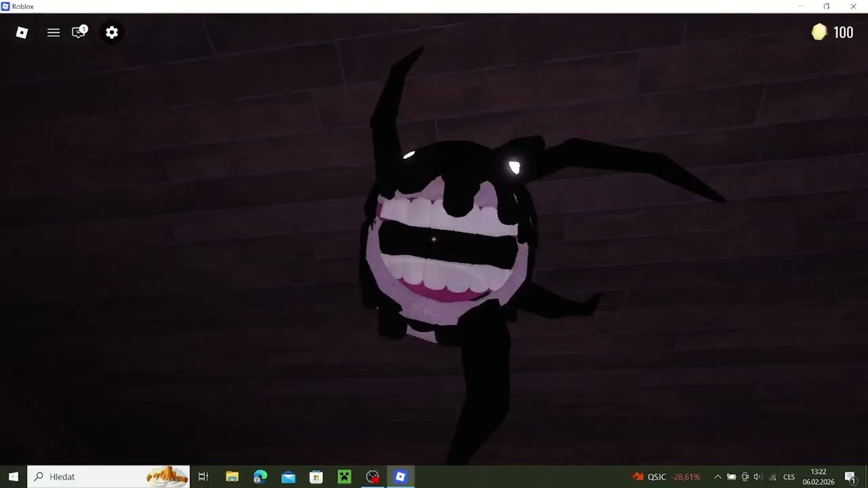
Task: Switch the CES keyboard language
Action: click(789, 476)
